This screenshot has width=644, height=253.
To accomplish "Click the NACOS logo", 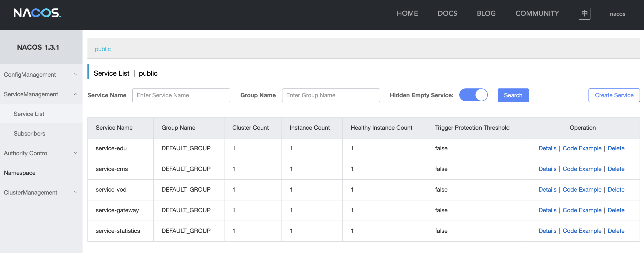I will click(x=37, y=13).
